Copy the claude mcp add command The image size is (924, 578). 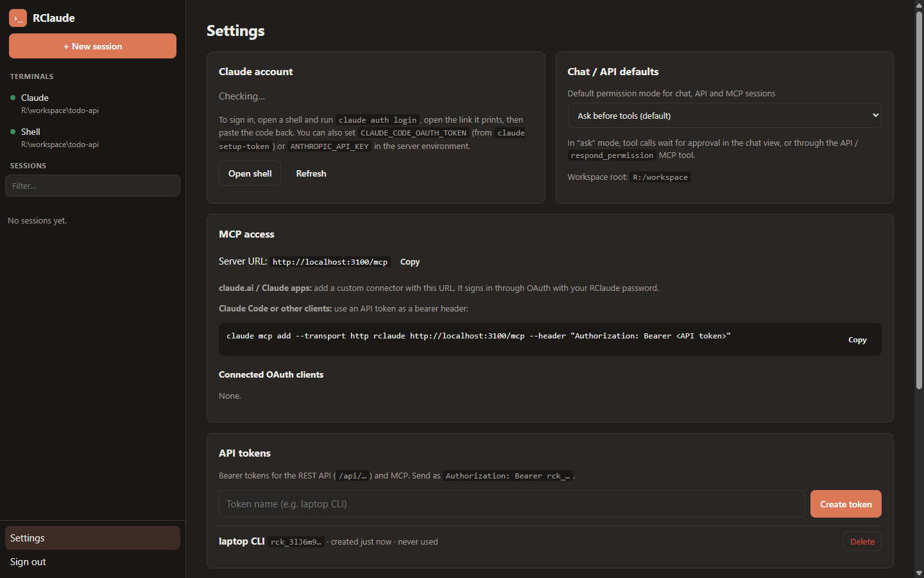pos(857,340)
